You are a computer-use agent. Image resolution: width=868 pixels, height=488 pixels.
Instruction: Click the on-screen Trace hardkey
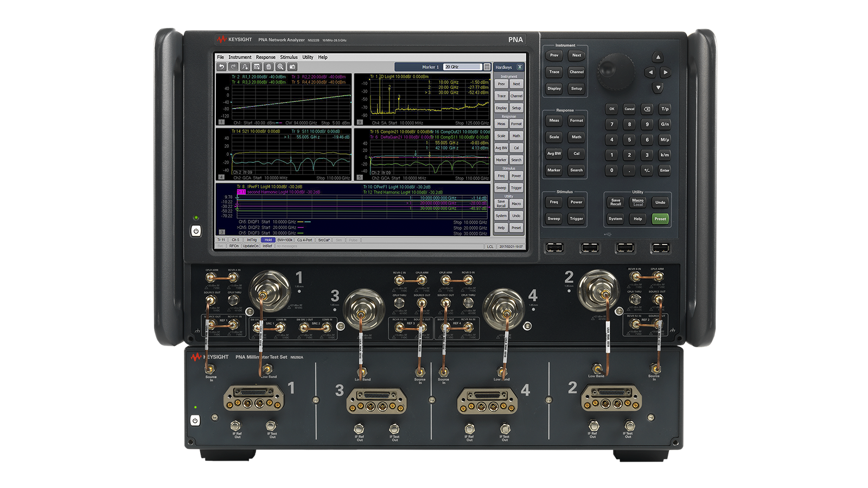[501, 96]
